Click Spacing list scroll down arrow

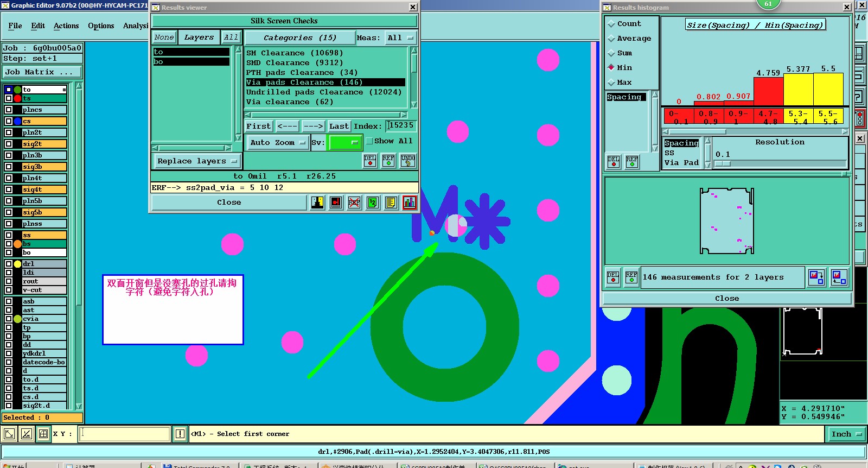tap(655, 149)
